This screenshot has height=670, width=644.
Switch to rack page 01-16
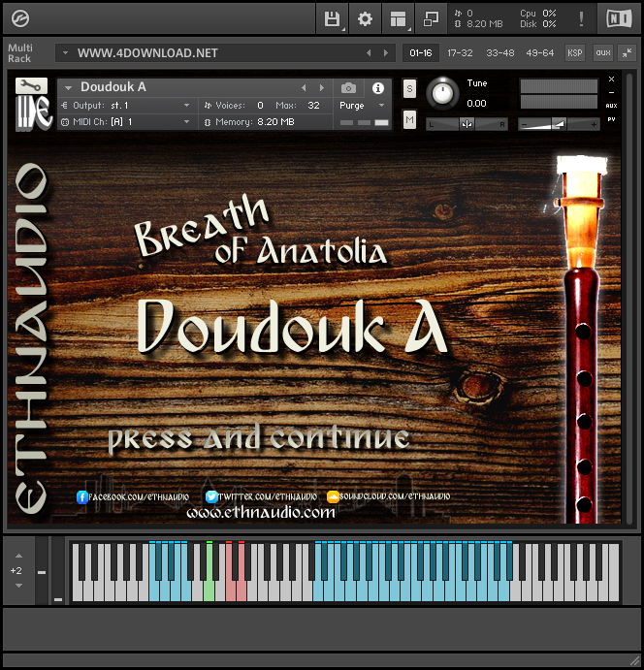click(421, 53)
